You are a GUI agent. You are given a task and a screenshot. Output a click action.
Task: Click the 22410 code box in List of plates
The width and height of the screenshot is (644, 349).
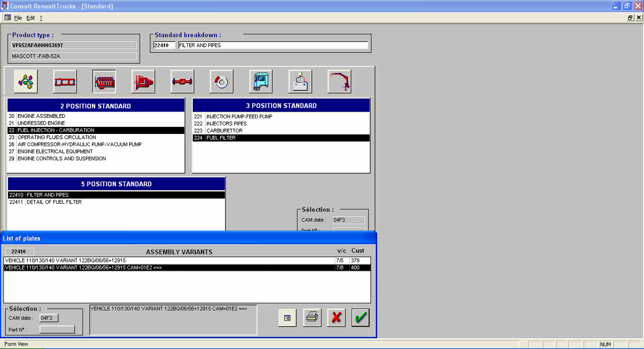19,252
